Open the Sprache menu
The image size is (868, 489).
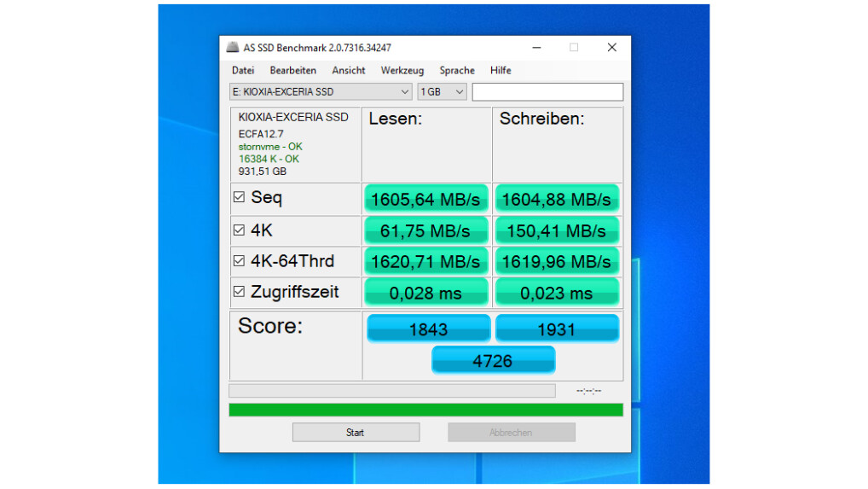click(457, 70)
